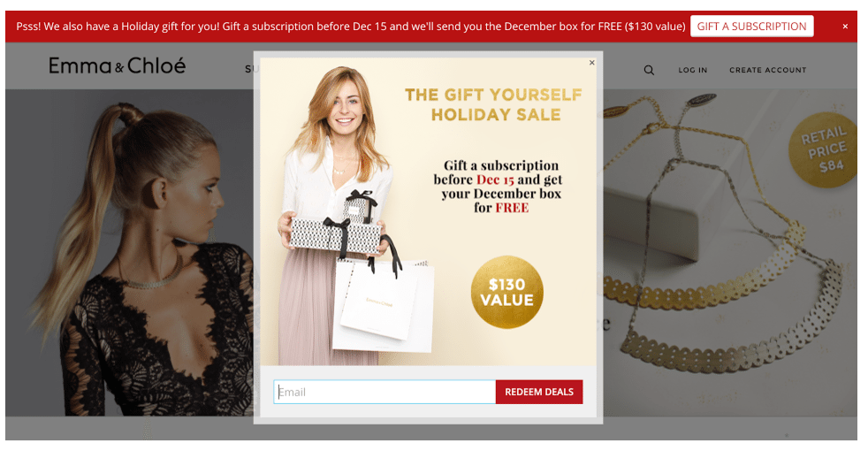The image size is (868, 451).
Task: Click the Gift Yourself Holiday Sale heading
Action: point(494,104)
